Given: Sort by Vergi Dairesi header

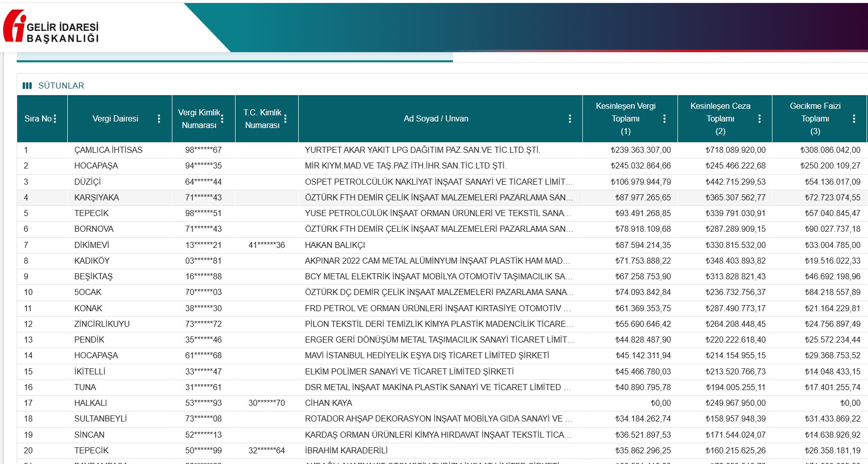Looking at the screenshot, I should (x=115, y=118).
